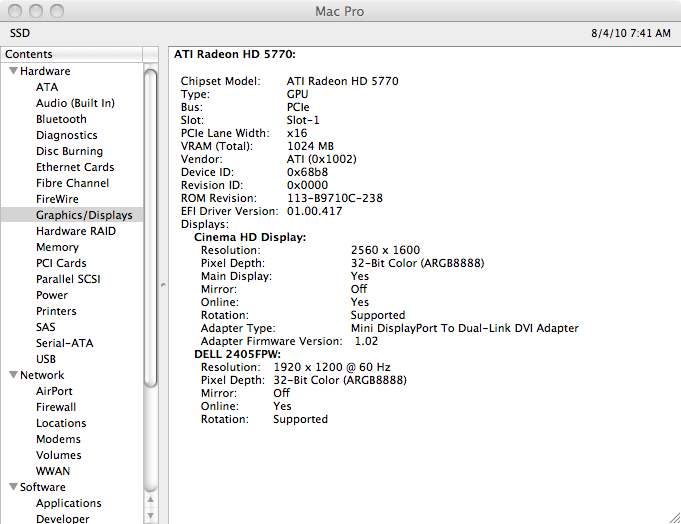The width and height of the screenshot is (681, 524).
Task: Collapse the Hardware section triangle
Action: (x=13, y=71)
